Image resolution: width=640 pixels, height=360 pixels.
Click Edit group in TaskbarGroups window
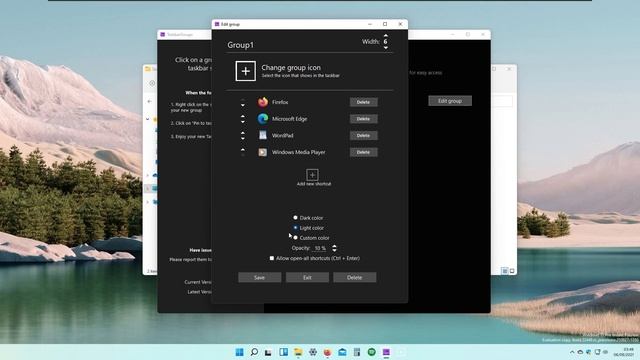[x=450, y=101]
